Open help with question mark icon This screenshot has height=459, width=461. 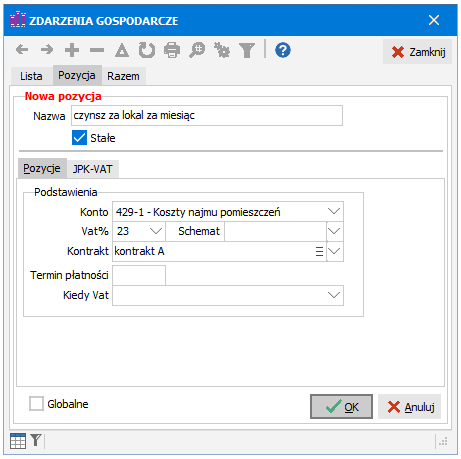[x=283, y=50]
